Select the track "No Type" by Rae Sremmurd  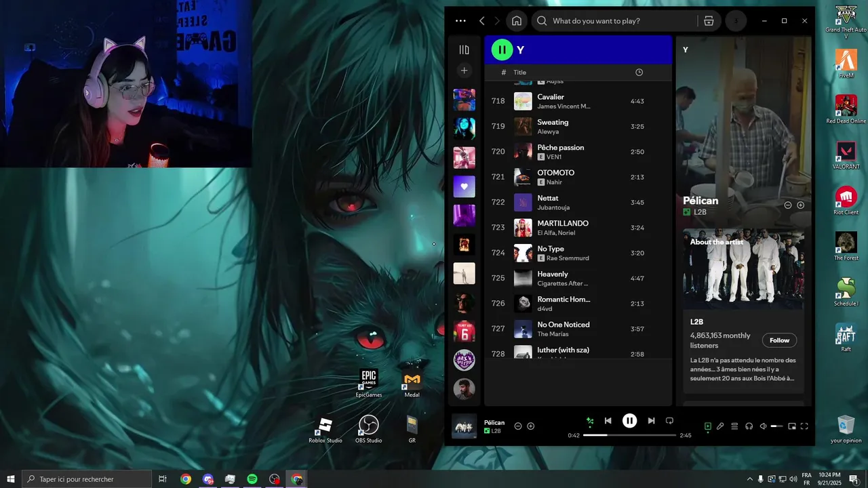(x=578, y=253)
